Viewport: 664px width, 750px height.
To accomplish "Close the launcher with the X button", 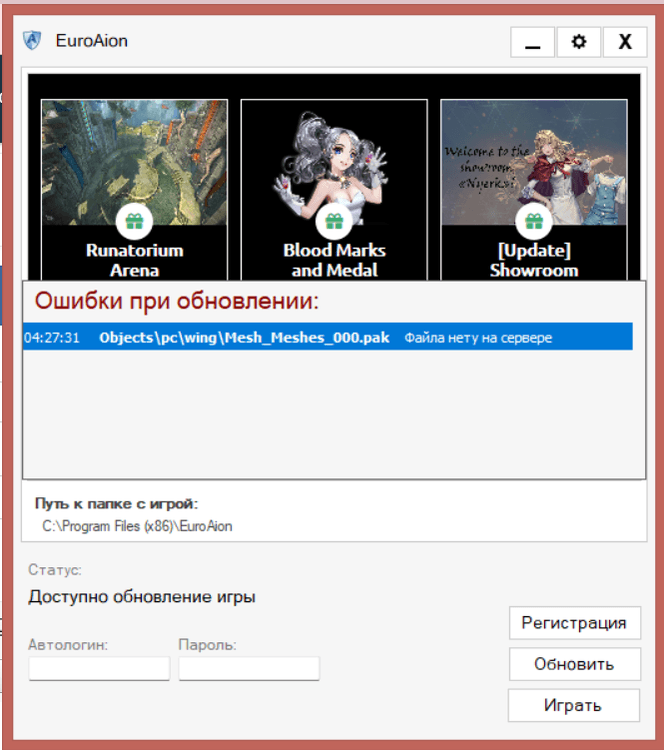I will coord(625,42).
